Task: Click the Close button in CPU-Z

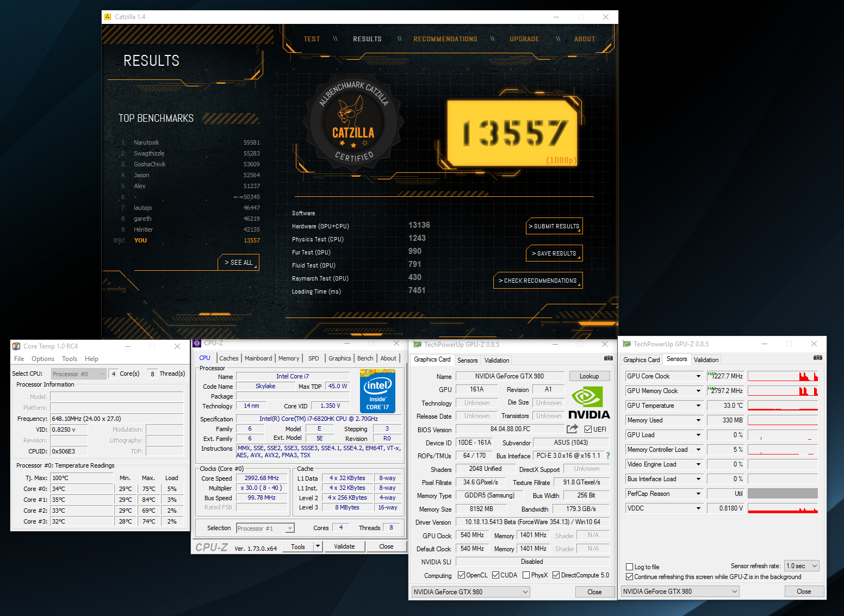Action: point(386,546)
